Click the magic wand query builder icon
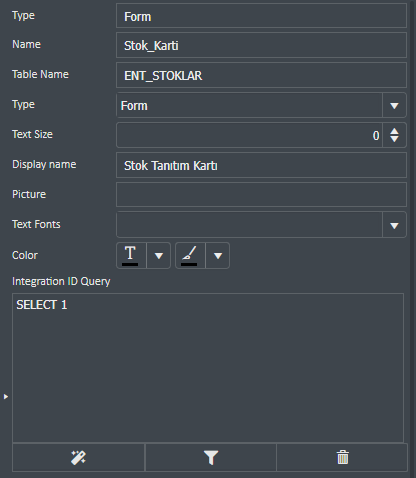This screenshot has width=416, height=478. [x=78, y=457]
